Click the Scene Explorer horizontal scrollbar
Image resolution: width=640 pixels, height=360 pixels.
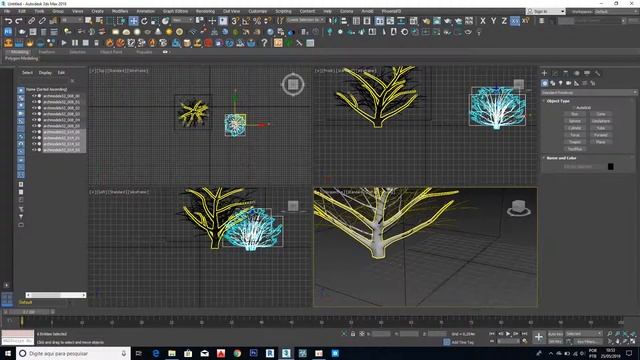click(56, 295)
